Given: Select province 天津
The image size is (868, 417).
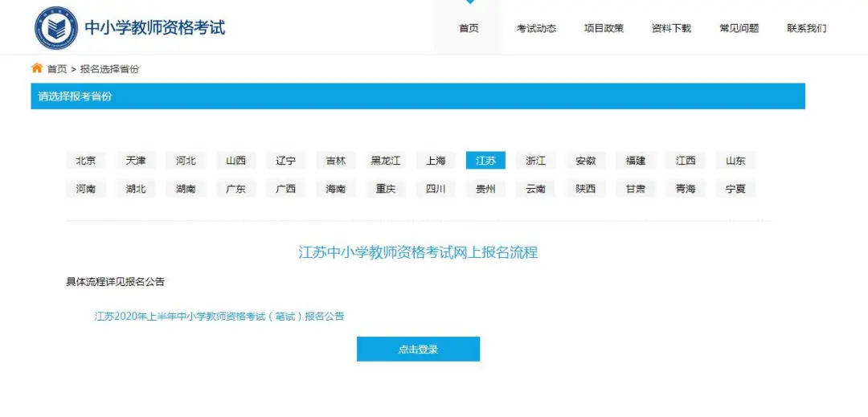Looking at the screenshot, I should pyautogui.click(x=136, y=161).
